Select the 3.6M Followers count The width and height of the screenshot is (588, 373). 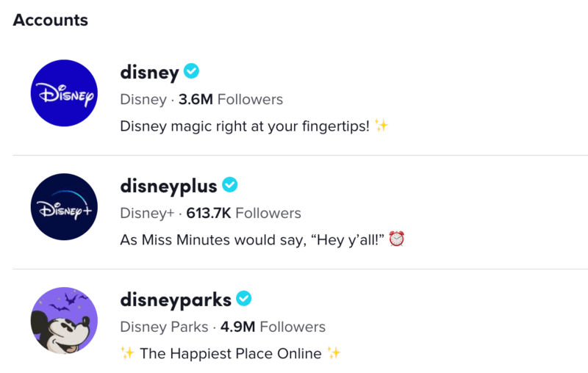pos(231,100)
